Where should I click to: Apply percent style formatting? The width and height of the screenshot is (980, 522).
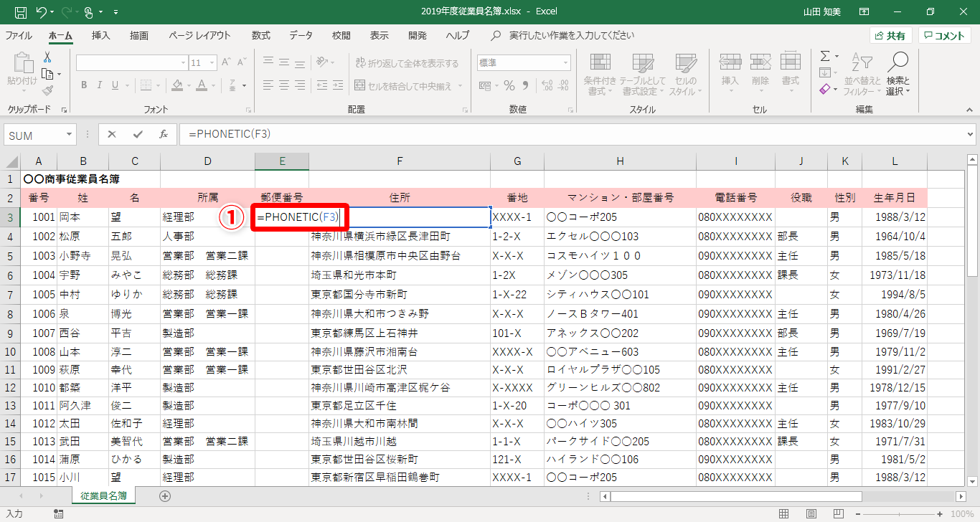click(509, 86)
